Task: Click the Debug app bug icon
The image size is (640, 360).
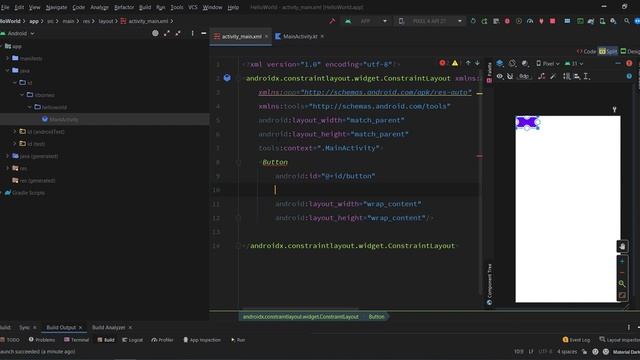Action: 507,21
